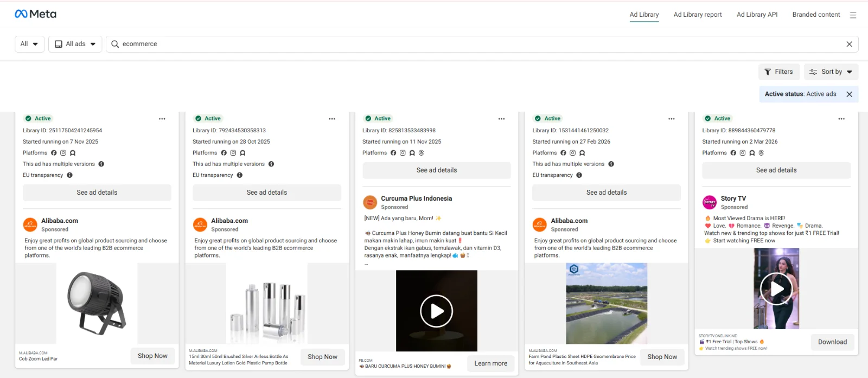Click the multiple versions info icon in Farm Pond ad
Screen dimensions: 868x378
[x=611, y=164]
